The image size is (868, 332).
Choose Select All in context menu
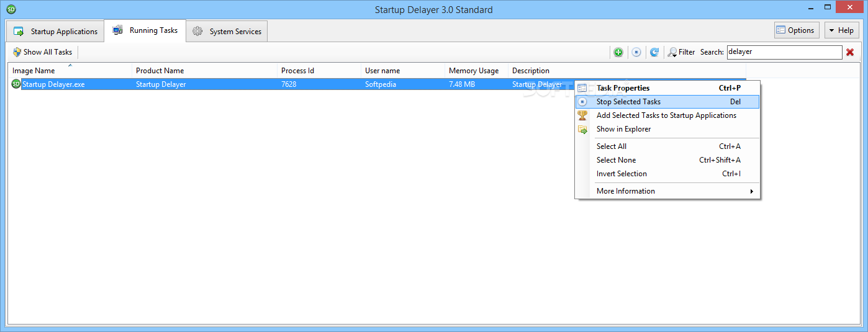(x=667, y=146)
